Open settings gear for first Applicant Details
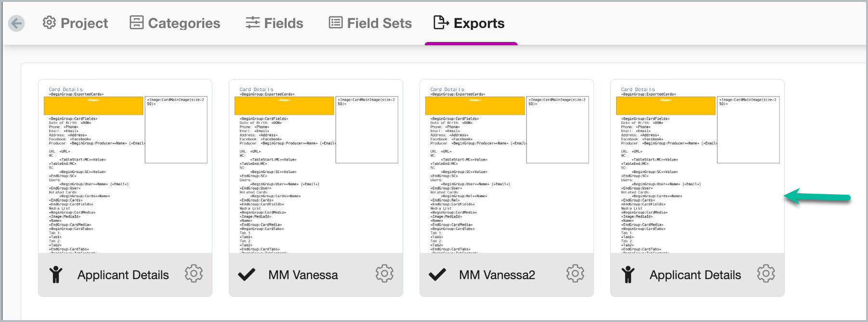 194,273
